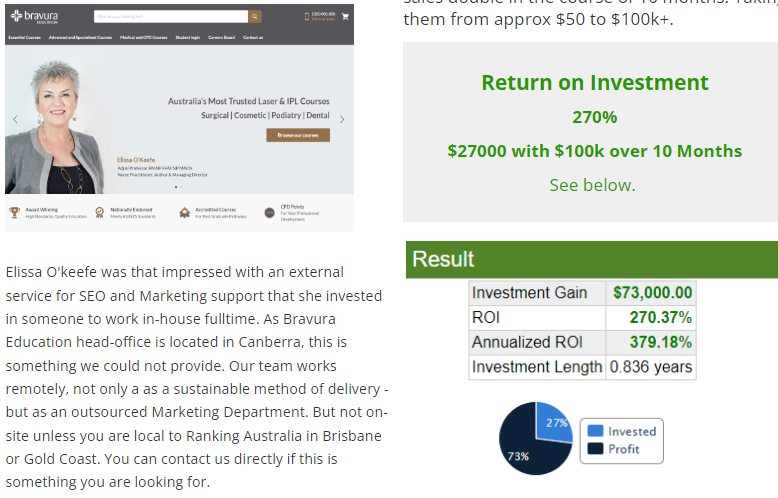Open Advanced and Specialised Courses menu
This screenshot has height=498, width=778.
pos(82,37)
